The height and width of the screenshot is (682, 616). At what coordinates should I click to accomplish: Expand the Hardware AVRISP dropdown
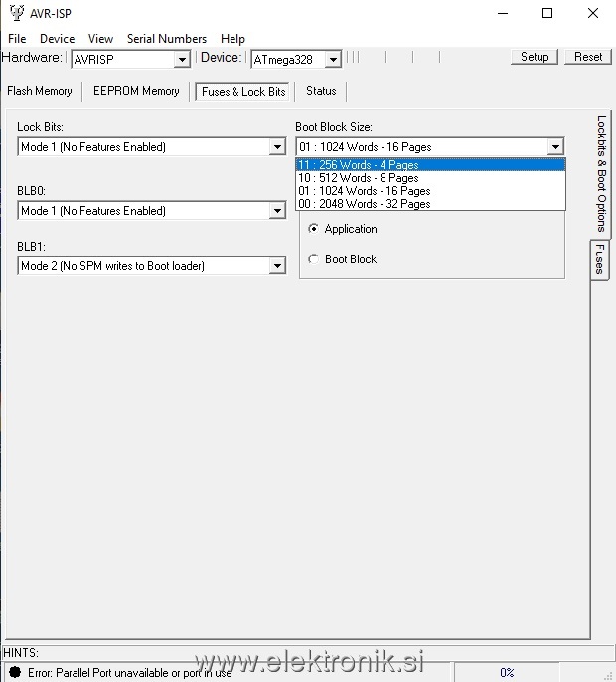click(182, 60)
